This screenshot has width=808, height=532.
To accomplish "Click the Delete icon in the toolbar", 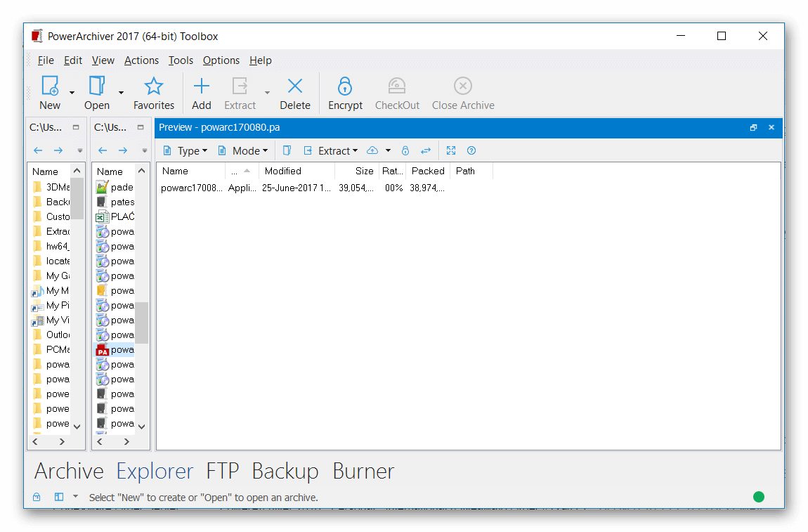I will (295, 86).
